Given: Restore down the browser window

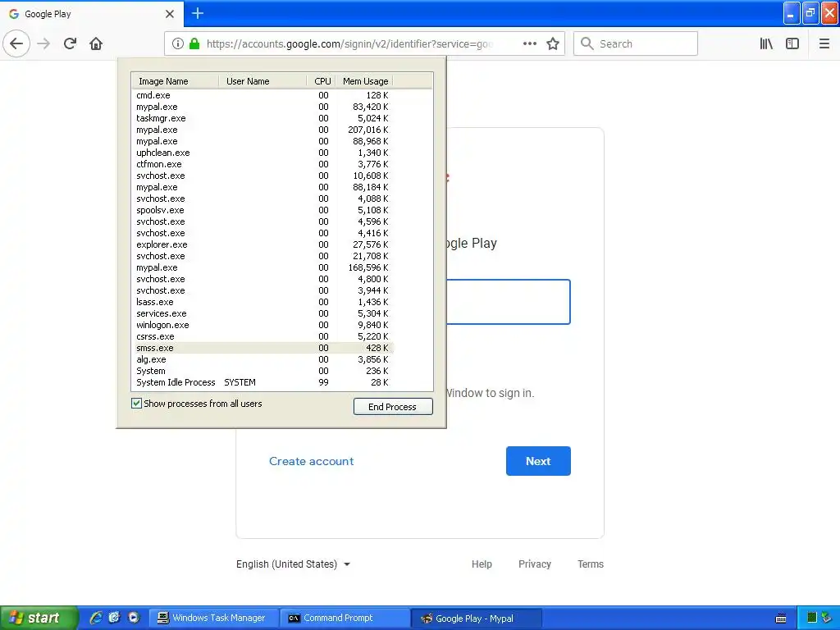Looking at the screenshot, I should pos(810,13).
